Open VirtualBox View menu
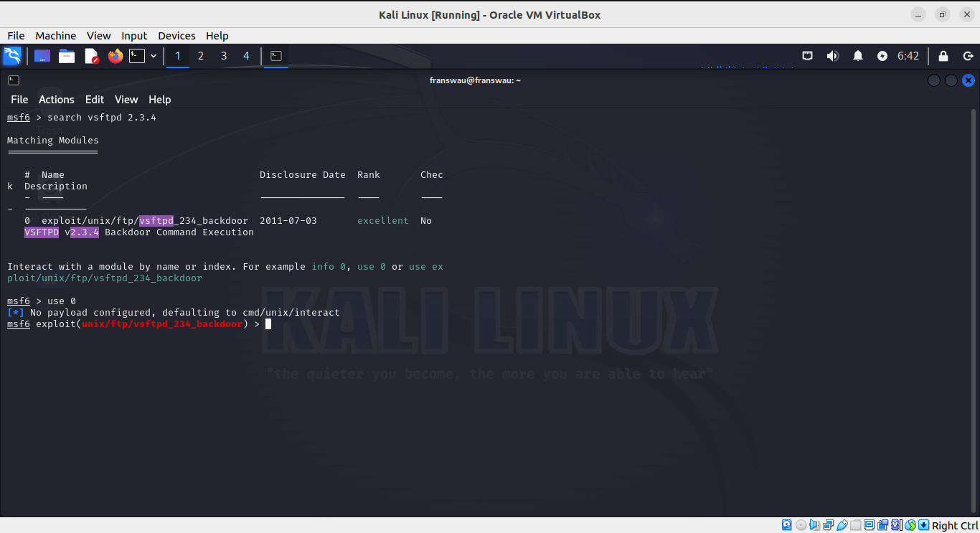 [x=99, y=36]
